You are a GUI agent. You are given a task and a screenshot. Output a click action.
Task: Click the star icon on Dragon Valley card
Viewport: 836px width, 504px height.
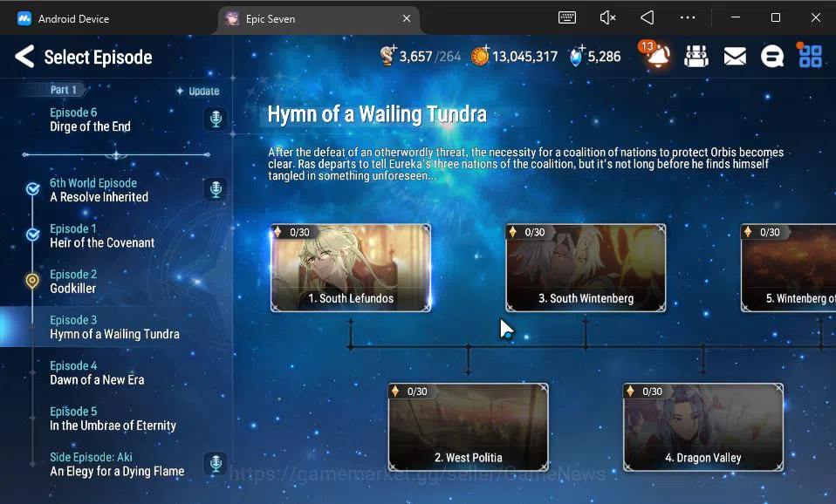[630, 391]
